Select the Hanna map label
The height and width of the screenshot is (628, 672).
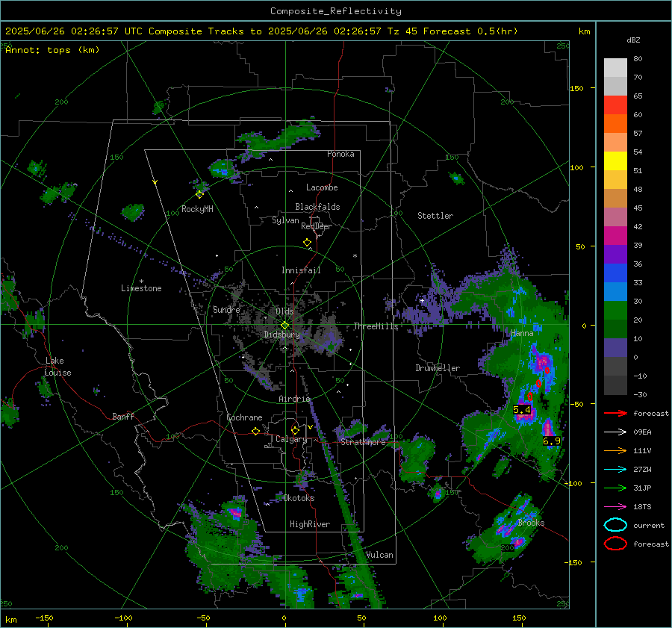tap(522, 333)
